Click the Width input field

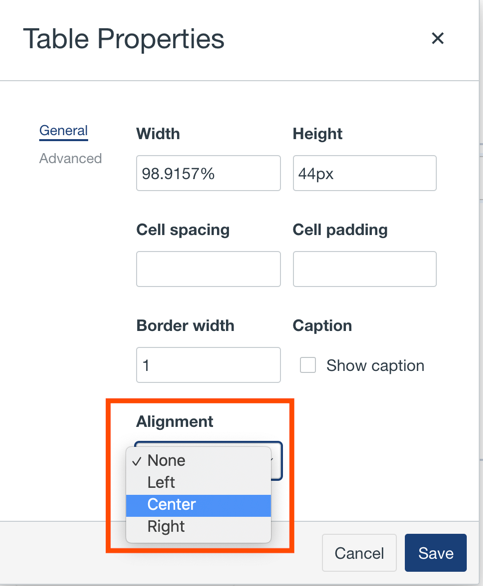(x=208, y=173)
